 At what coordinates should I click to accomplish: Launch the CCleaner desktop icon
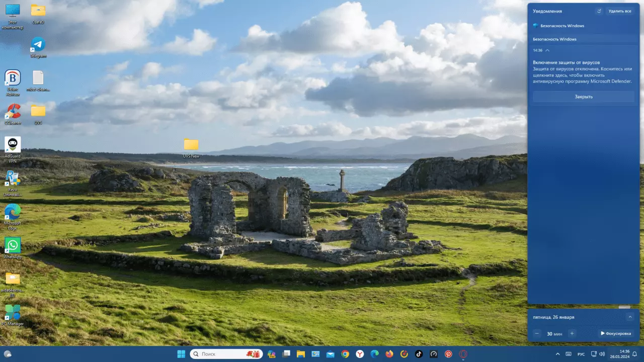(13, 111)
